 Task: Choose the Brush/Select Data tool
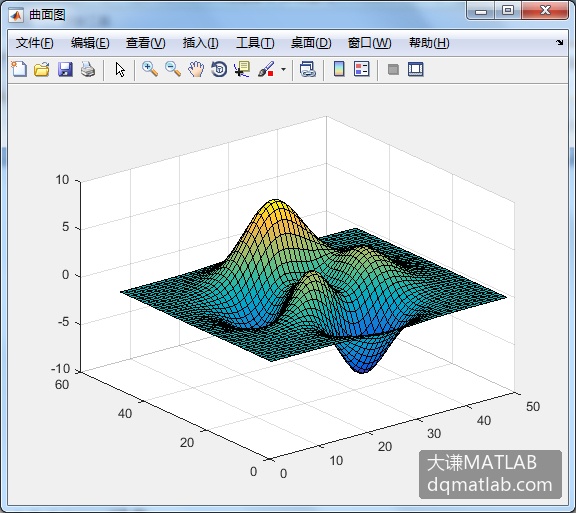click(x=266, y=69)
